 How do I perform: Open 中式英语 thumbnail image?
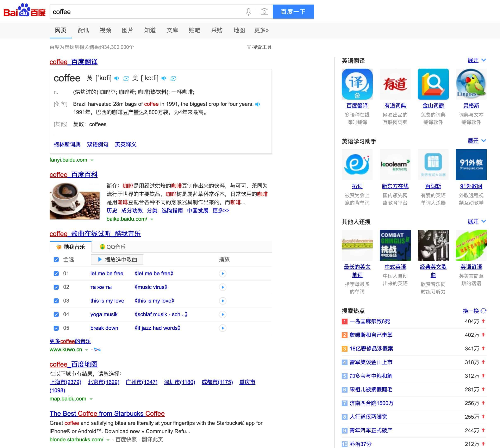coord(395,245)
